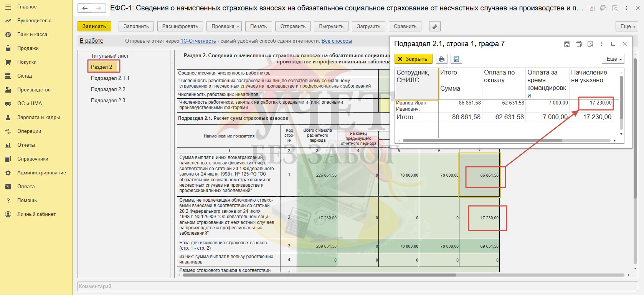Open Проверка dropdown button

point(224,26)
